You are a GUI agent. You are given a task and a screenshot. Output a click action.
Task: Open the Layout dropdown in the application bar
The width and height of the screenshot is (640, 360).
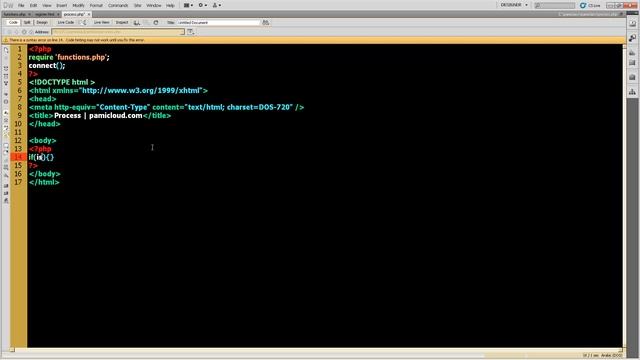188,5
